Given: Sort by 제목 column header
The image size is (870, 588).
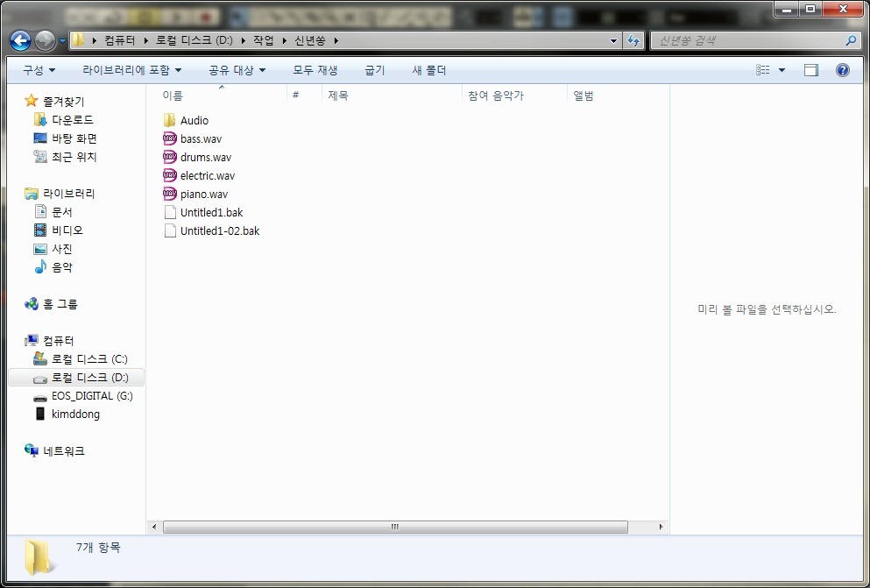Looking at the screenshot, I should click(338, 96).
